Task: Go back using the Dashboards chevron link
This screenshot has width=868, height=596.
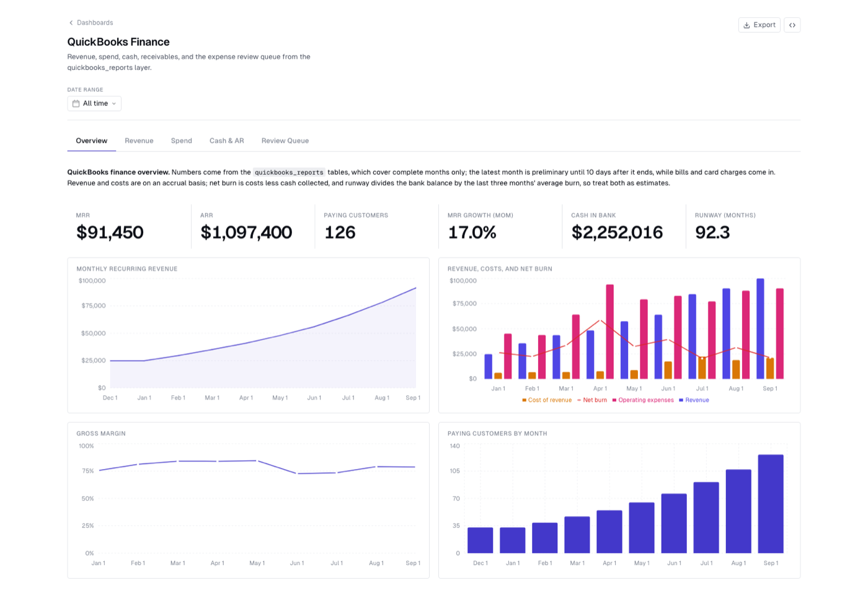Action: (91, 22)
